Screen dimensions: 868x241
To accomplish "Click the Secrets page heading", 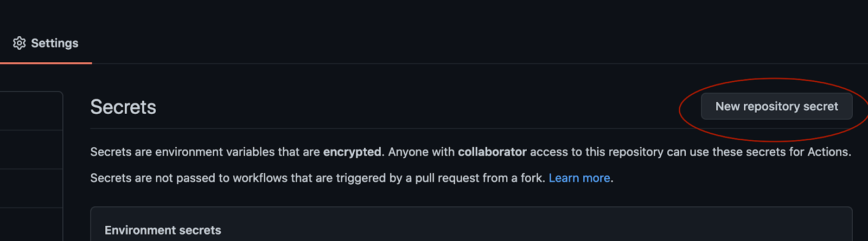I will [x=123, y=107].
